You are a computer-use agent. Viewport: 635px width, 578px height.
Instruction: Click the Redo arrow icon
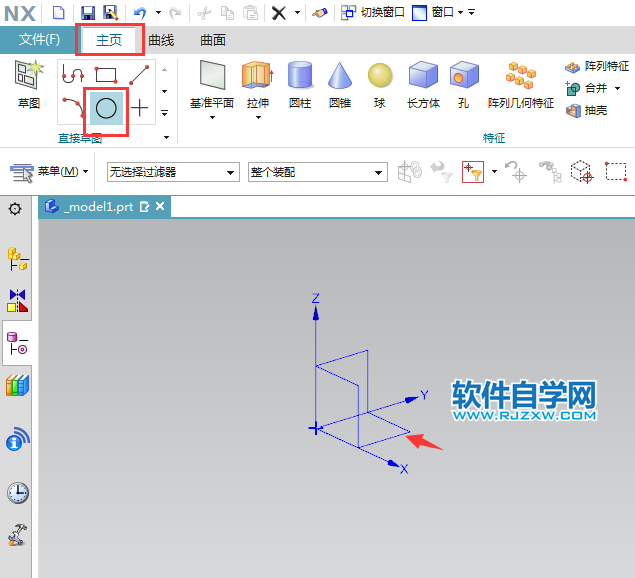[x=175, y=13]
